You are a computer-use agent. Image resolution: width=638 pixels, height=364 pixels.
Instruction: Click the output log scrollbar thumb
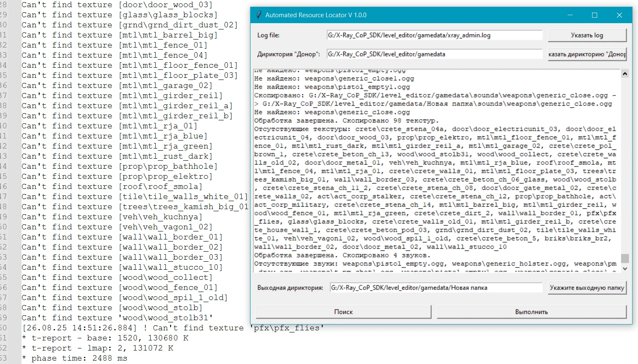(x=625, y=258)
